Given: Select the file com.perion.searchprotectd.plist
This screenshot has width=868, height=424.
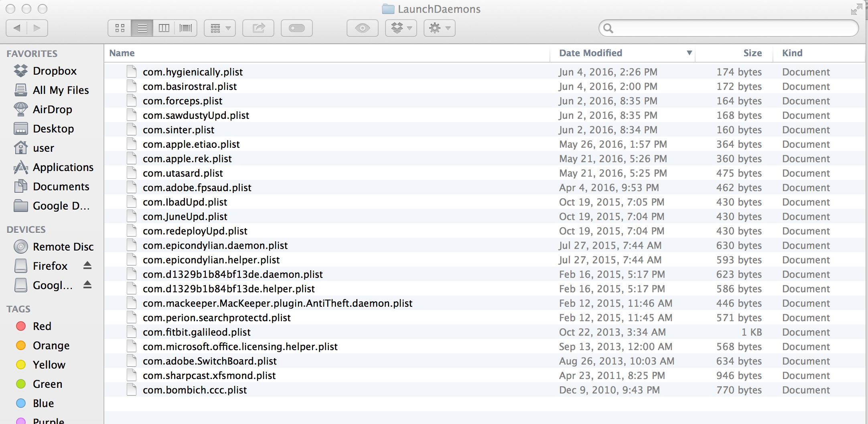Looking at the screenshot, I should (485, 318).
